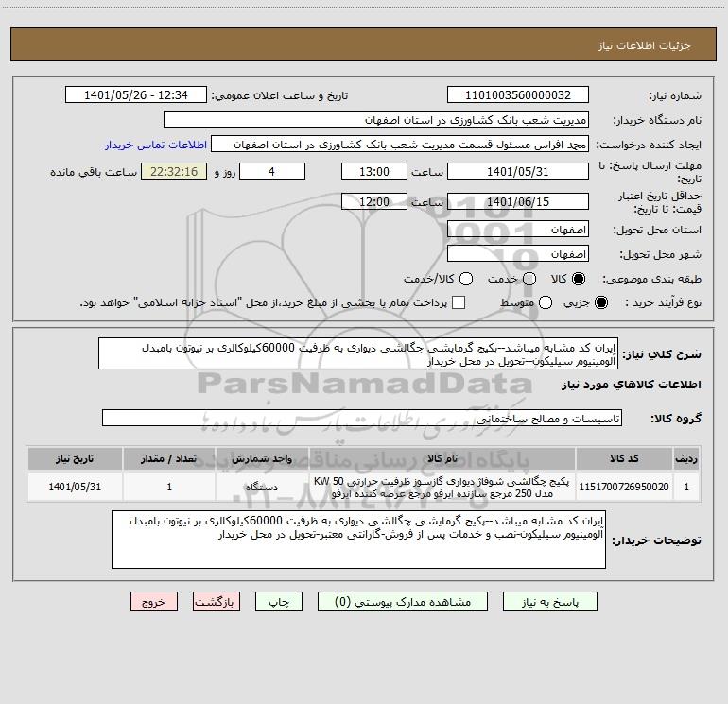728x704 pixels.
Task: Click the خروج exit button
Action: tap(154, 602)
